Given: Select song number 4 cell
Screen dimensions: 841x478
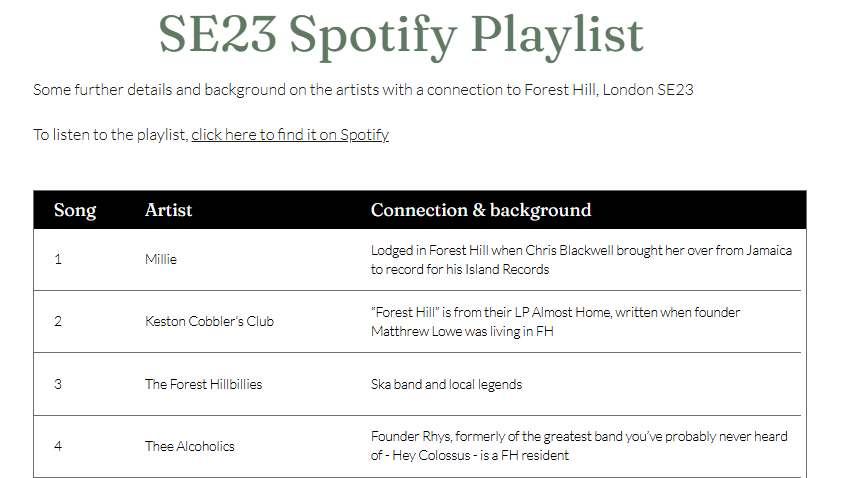Looking at the screenshot, I should [58, 446].
